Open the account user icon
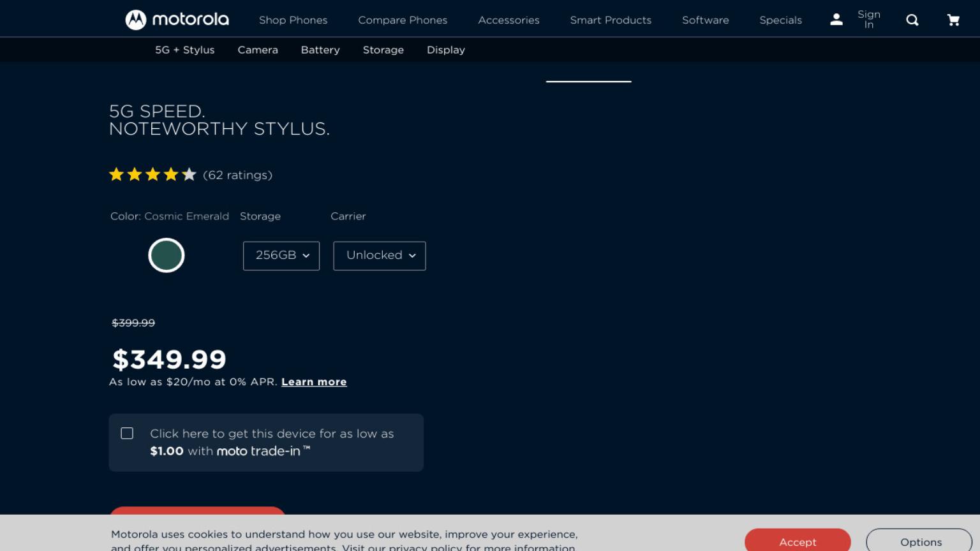Image resolution: width=980 pixels, height=551 pixels. point(836,20)
